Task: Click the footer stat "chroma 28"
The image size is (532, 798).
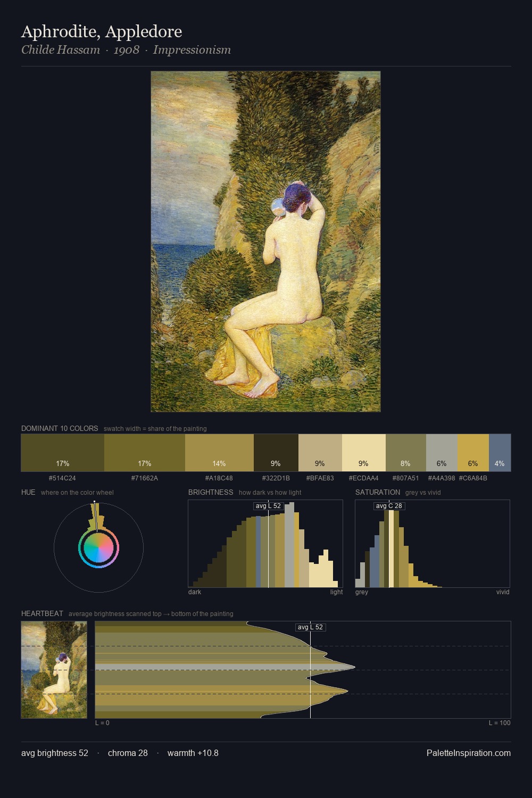Action: tap(128, 753)
